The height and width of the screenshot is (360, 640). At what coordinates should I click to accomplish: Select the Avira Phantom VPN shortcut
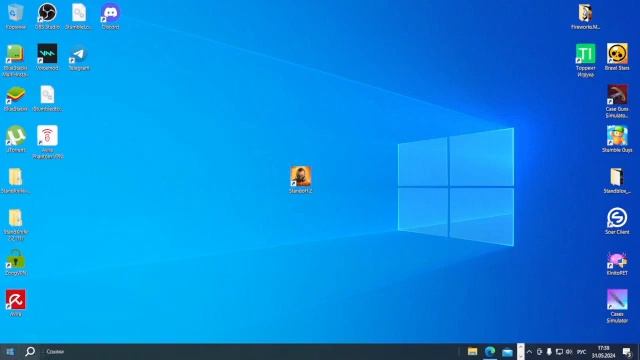47,136
